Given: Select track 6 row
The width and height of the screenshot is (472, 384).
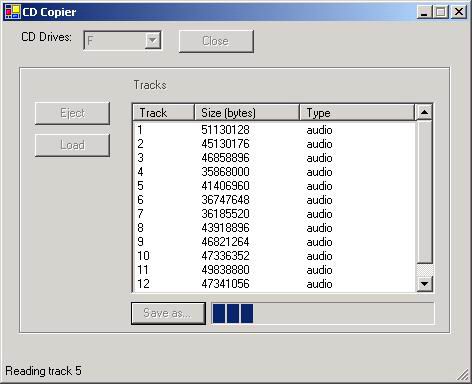Looking at the screenshot, I should (274, 200).
